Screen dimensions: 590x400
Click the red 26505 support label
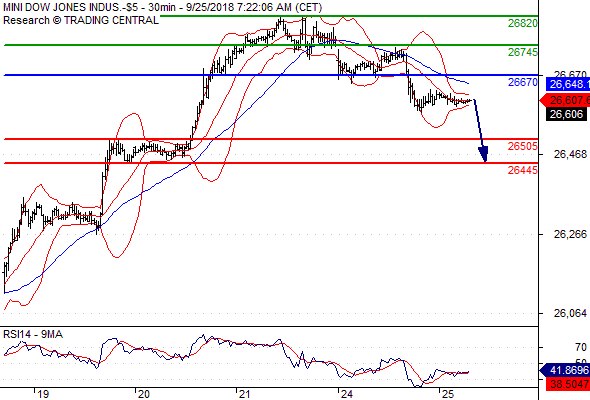[x=523, y=146]
